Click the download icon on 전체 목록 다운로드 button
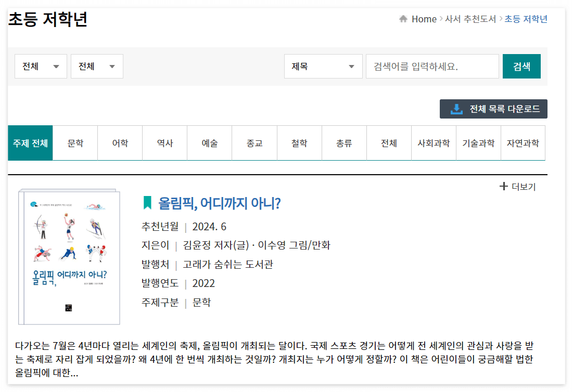The image size is (573, 392). tap(455, 109)
